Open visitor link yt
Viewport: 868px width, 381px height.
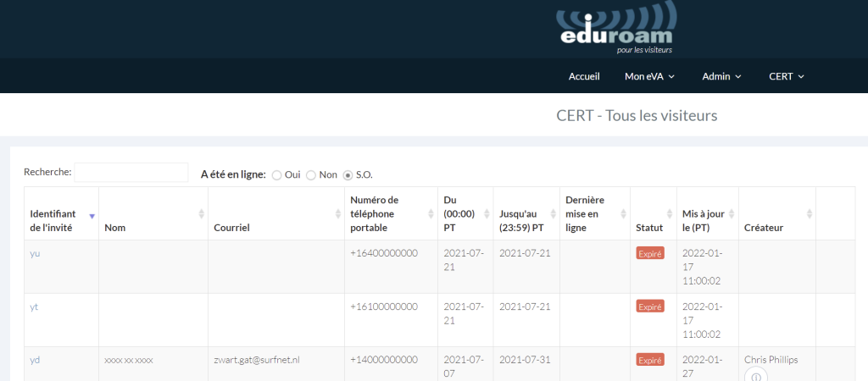click(34, 306)
